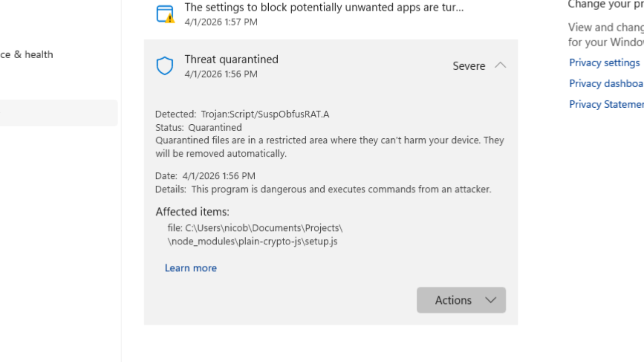Click the Status: Quarantined line

199,128
